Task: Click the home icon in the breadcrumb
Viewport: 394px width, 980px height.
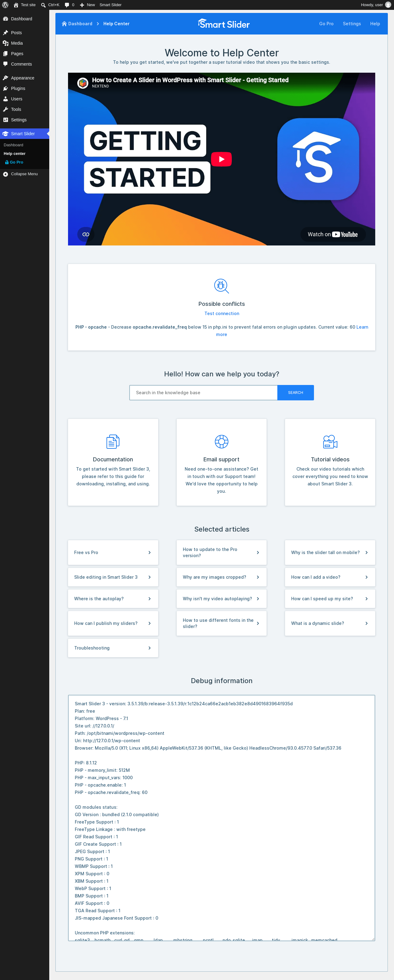Action: [x=64, y=24]
